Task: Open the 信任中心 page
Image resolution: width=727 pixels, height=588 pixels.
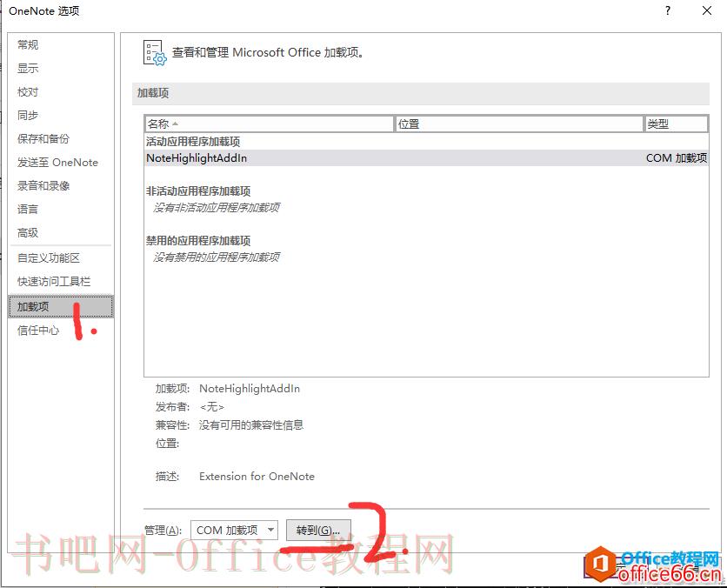Action: tap(38, 331)
